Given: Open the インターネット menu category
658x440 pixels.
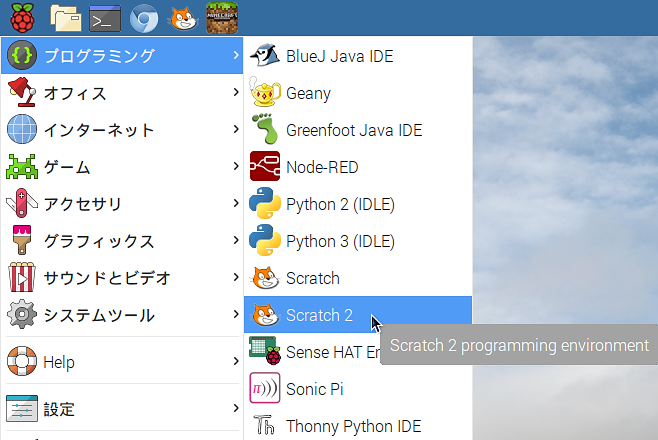Looking at the screenshot, I should pos(122,129).
